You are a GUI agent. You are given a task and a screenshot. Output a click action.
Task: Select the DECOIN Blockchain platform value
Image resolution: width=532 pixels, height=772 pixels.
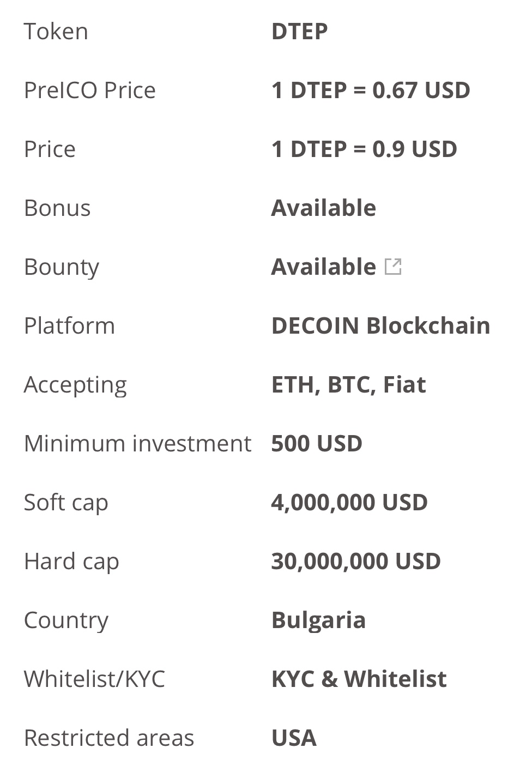pos(380,325)
